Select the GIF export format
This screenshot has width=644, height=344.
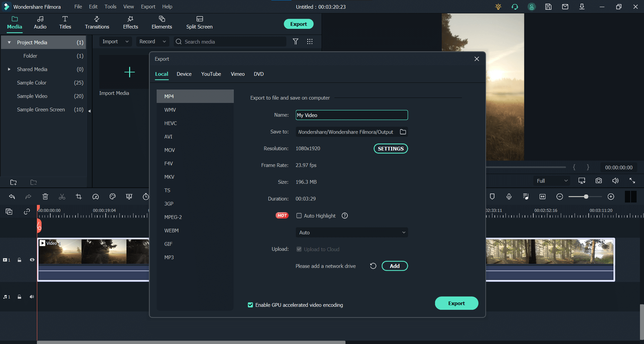tap(195, 244)
